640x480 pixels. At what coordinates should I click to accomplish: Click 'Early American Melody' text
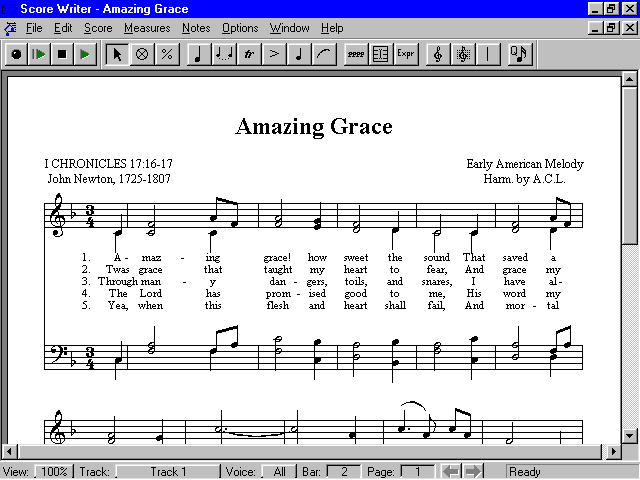[x=525, y=164]
